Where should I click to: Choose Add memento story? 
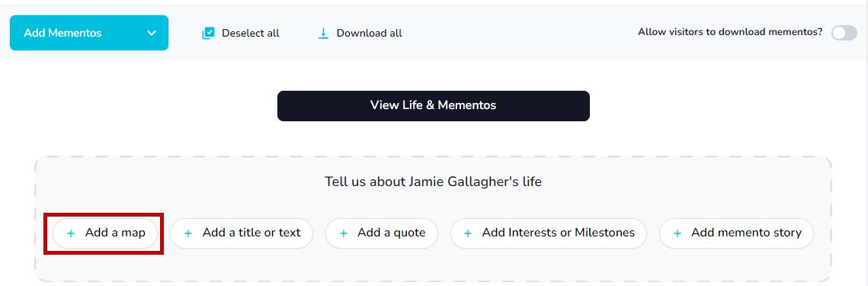[x=736, y=233]
